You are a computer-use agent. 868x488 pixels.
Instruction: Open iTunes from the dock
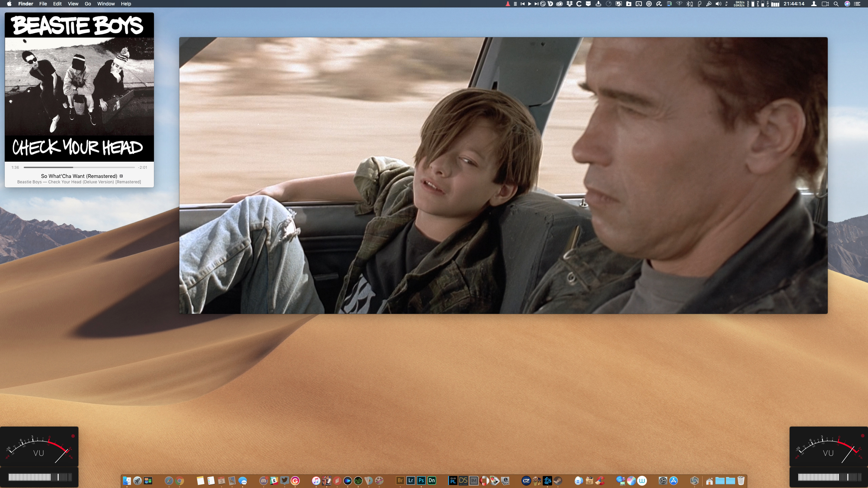[x=316, y=481]
